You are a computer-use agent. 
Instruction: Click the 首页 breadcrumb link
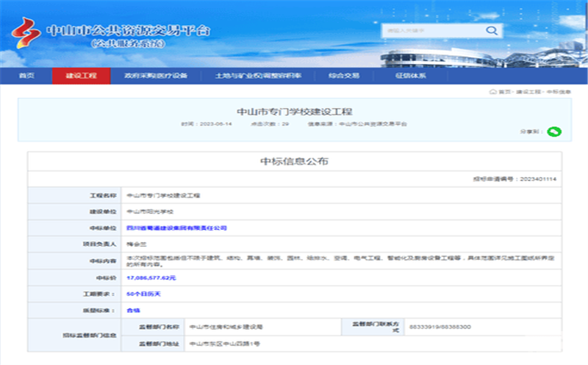pos(504,92)
